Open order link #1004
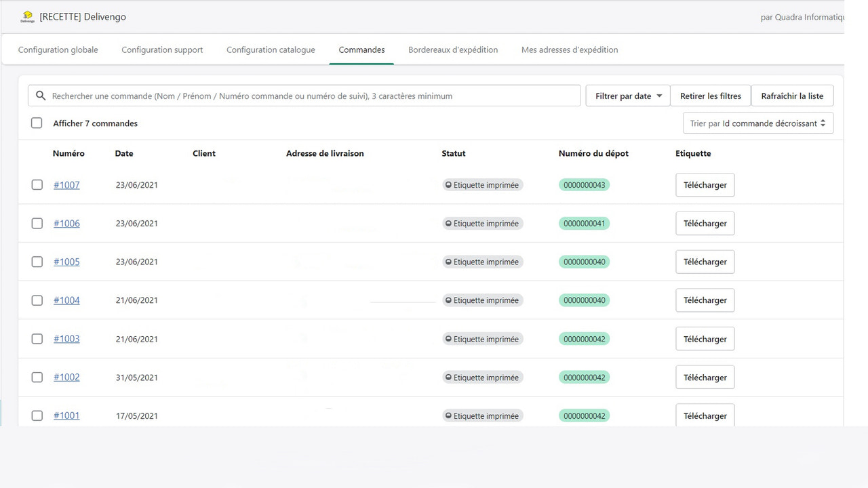 66,300
